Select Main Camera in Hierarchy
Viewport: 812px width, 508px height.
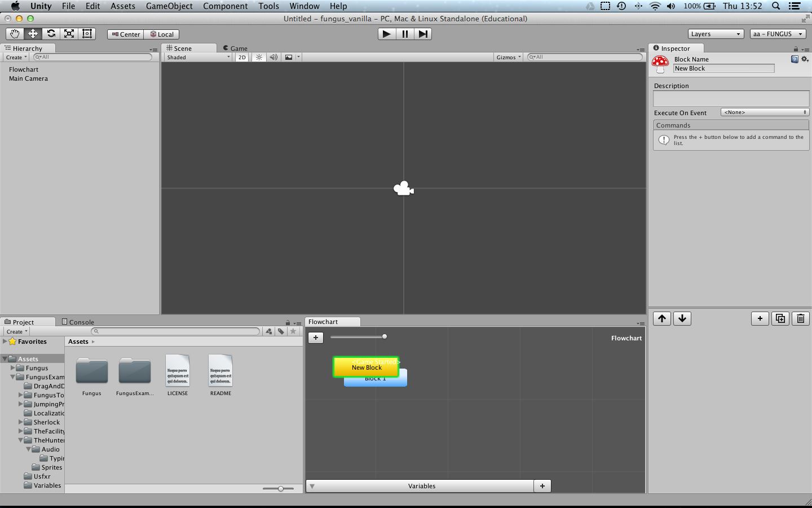pos(28,78)
